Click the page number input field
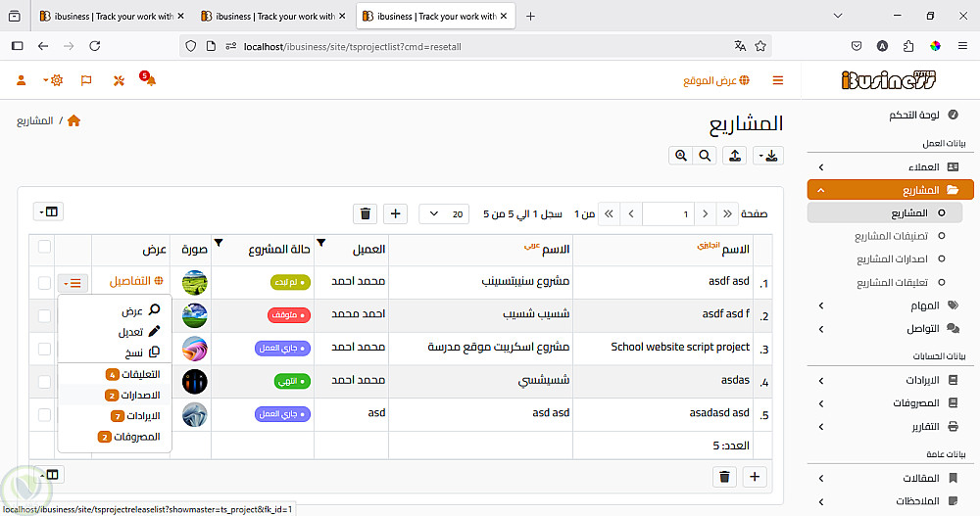Image resolution: width=980 pixels, height=516 pixels. pos(668,213)
